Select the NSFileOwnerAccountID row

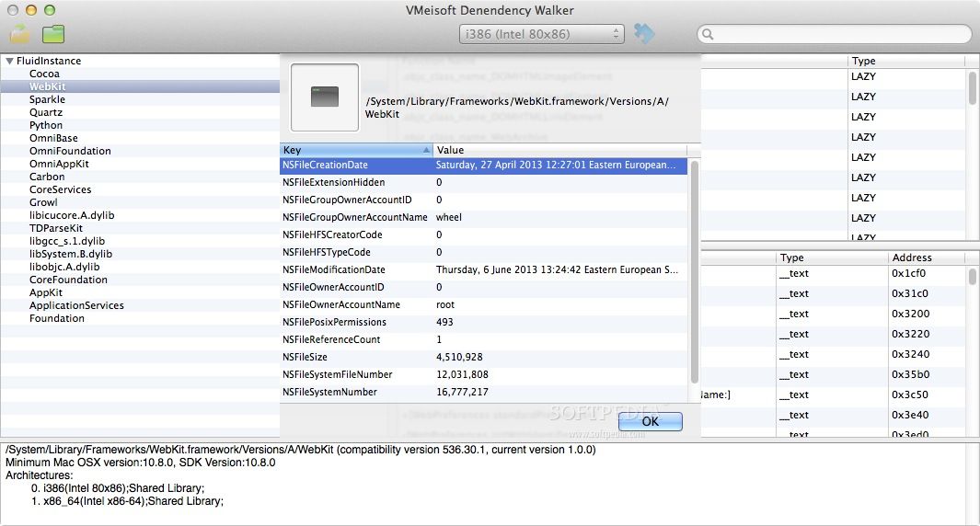(x=484, y=287)
